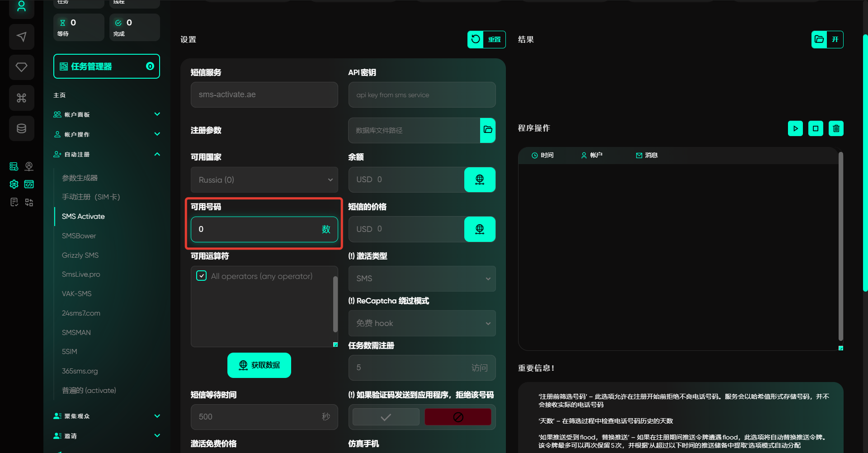
Task: Click the trash icon to clear log
Action: click(x=836, y=128)
